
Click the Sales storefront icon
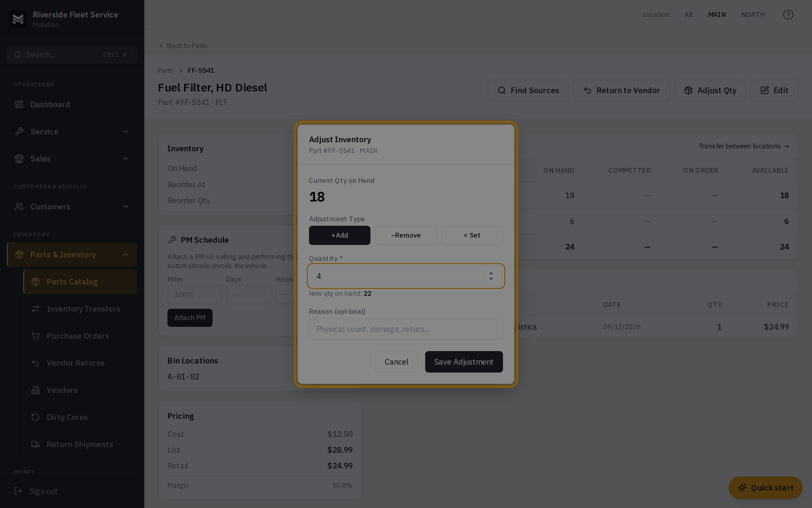(x=19, y=159)
